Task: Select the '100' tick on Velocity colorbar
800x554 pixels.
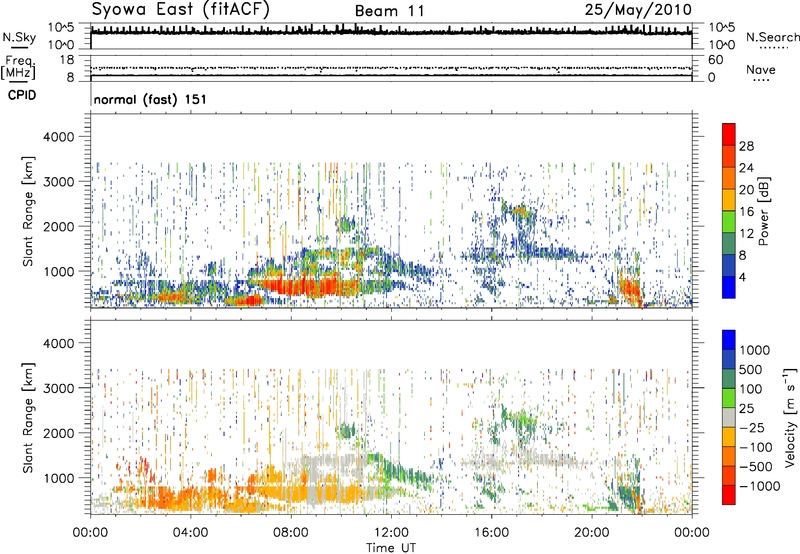Action: pyautogui.click(x=751, y=389)
